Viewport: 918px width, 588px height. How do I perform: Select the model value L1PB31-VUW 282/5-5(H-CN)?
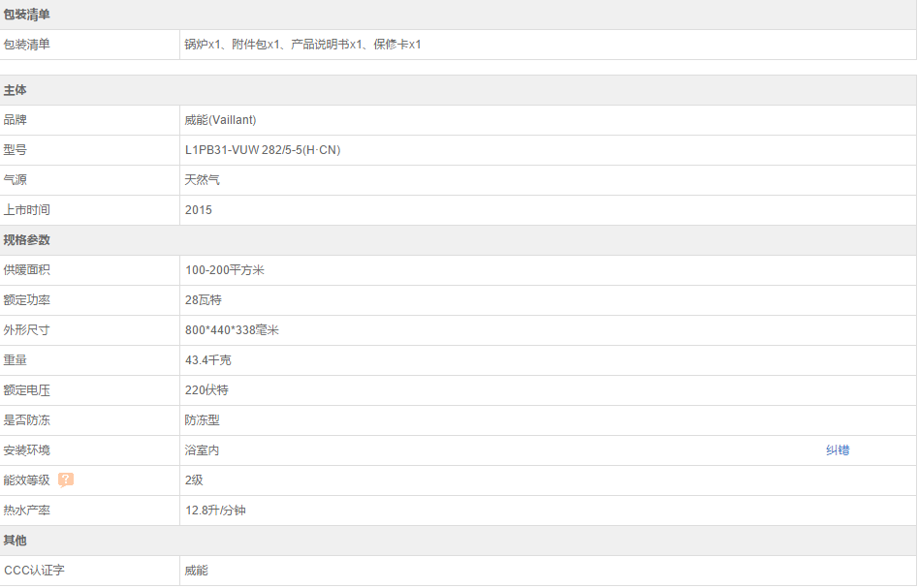click(x=263, y=150)
